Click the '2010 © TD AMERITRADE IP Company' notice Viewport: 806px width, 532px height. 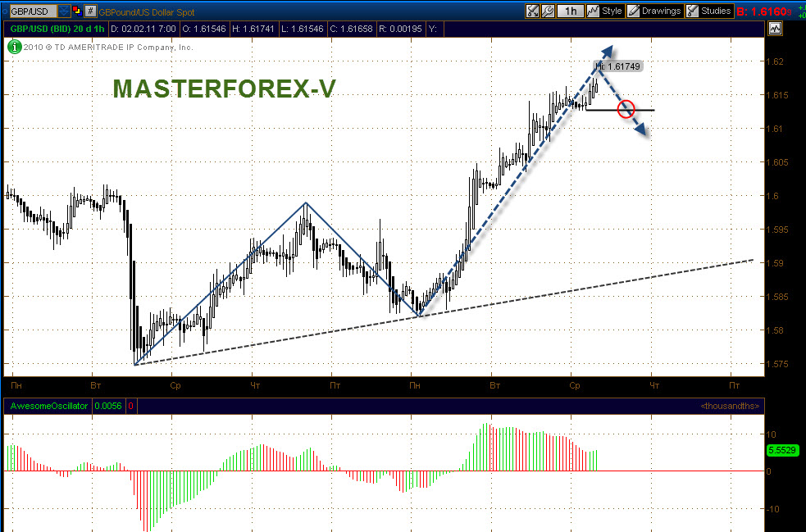coord(108,48)
